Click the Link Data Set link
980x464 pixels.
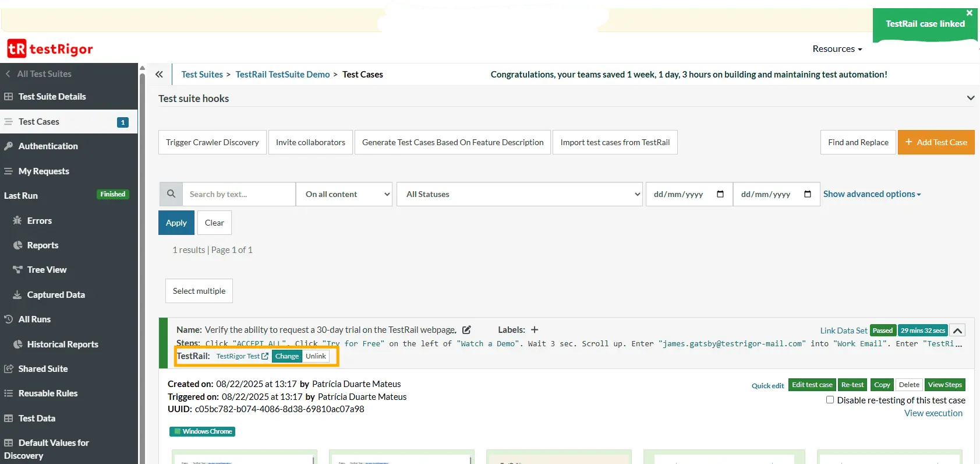click(844, 331)
